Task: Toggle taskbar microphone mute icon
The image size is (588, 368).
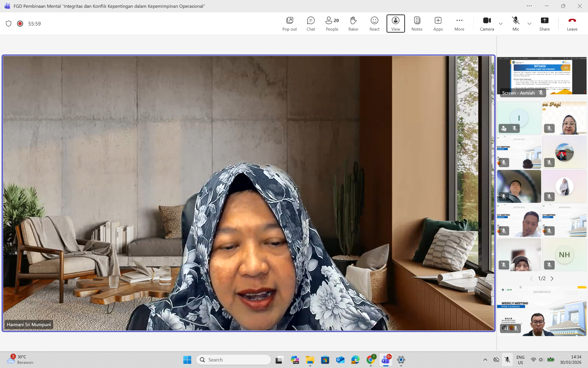Action: tap(507, 360)
